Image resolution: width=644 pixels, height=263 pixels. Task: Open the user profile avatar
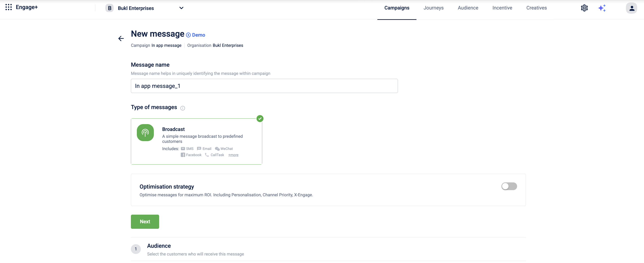(631, 8)
